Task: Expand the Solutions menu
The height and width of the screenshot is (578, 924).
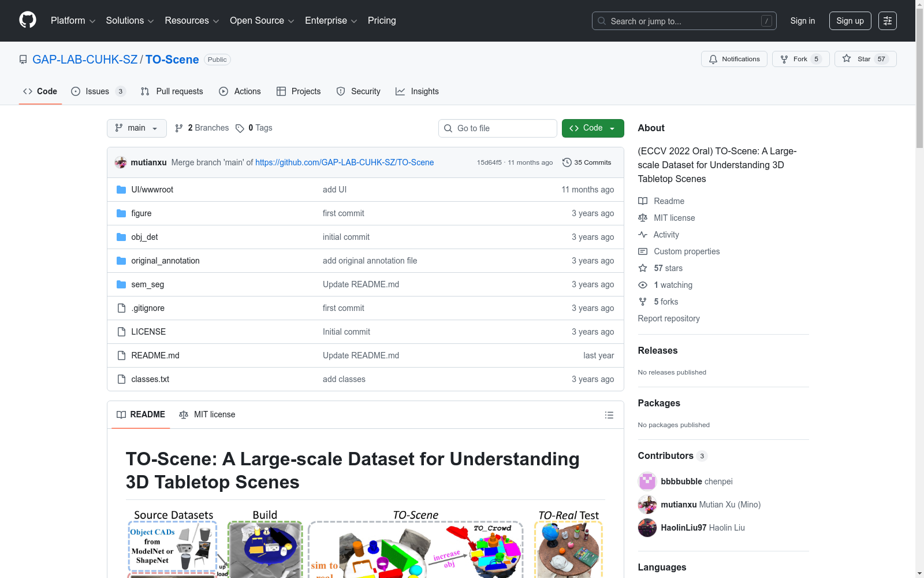Action: 130,21
